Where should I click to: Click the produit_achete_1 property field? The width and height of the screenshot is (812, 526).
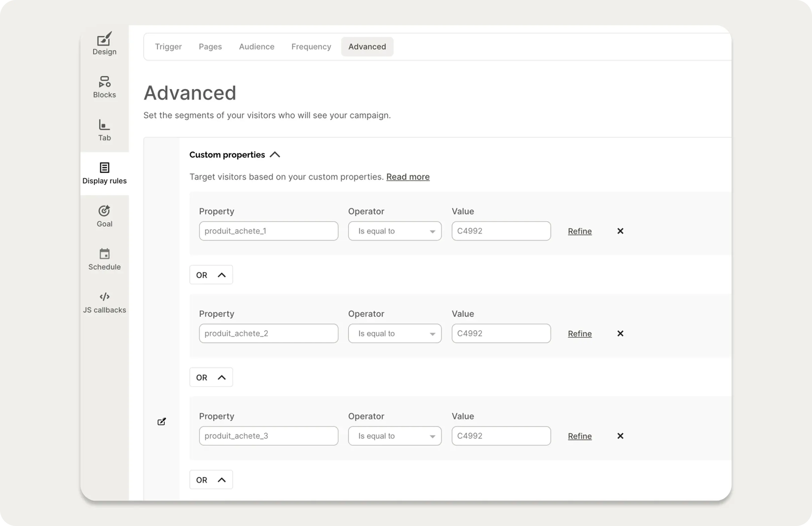[x=269, y=231]
